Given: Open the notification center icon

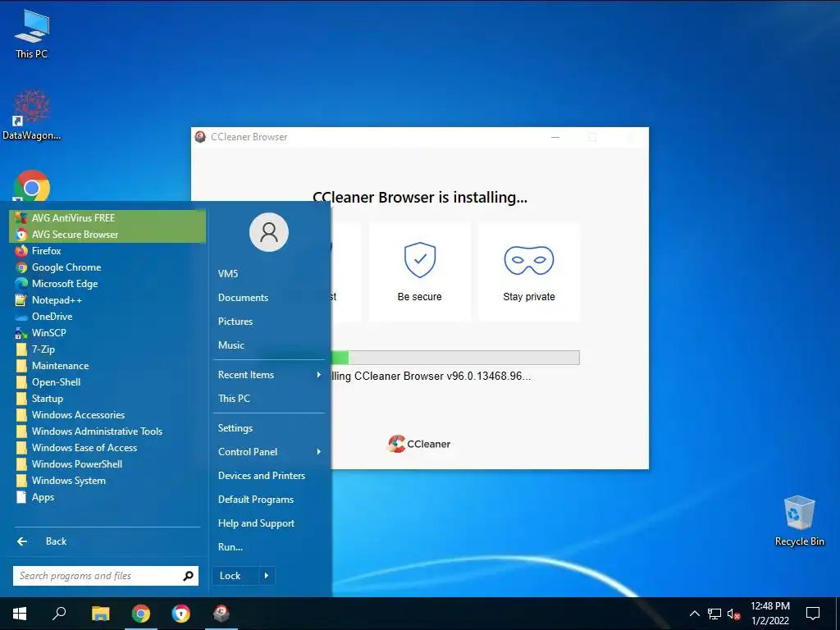Looking at the screenshot, I should pyautogui.click(x=813, y=614).
